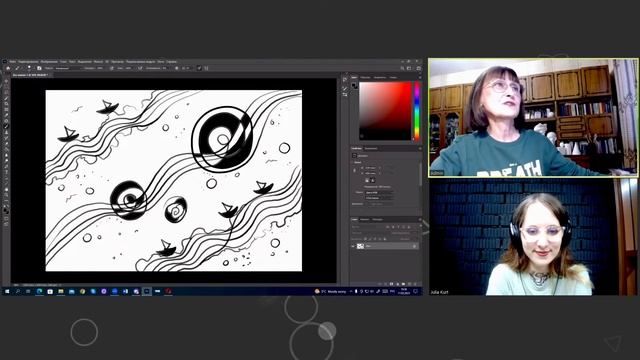Toggle pressure for opacity button
The image size is (640, 360).
coord(112,68)
